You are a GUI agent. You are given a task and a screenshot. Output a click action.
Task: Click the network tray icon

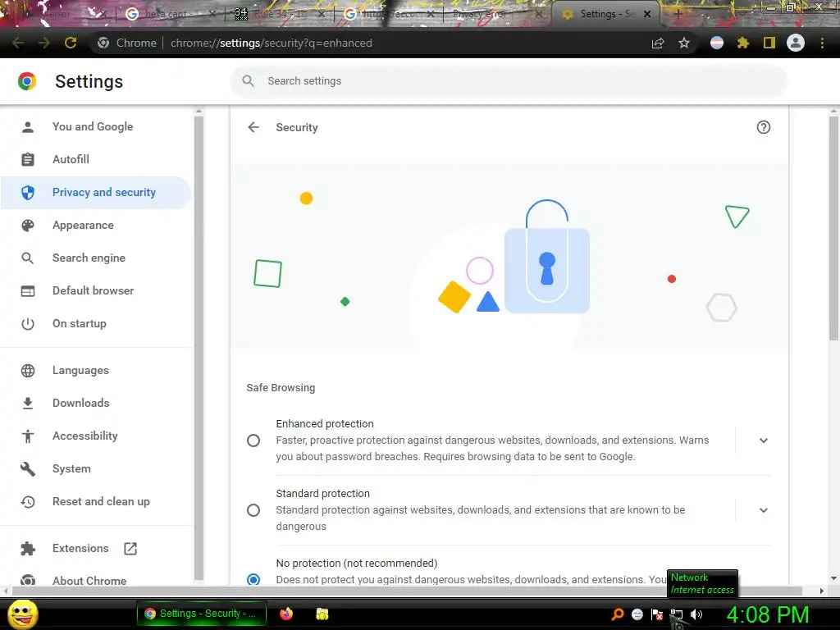(x=676, y=614)
